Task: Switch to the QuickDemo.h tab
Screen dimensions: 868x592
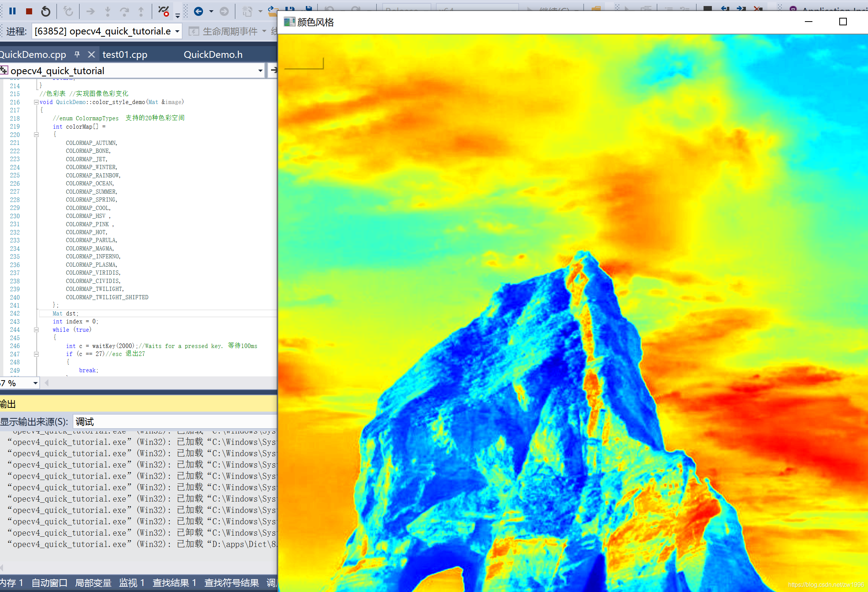Action: [213, 54]
